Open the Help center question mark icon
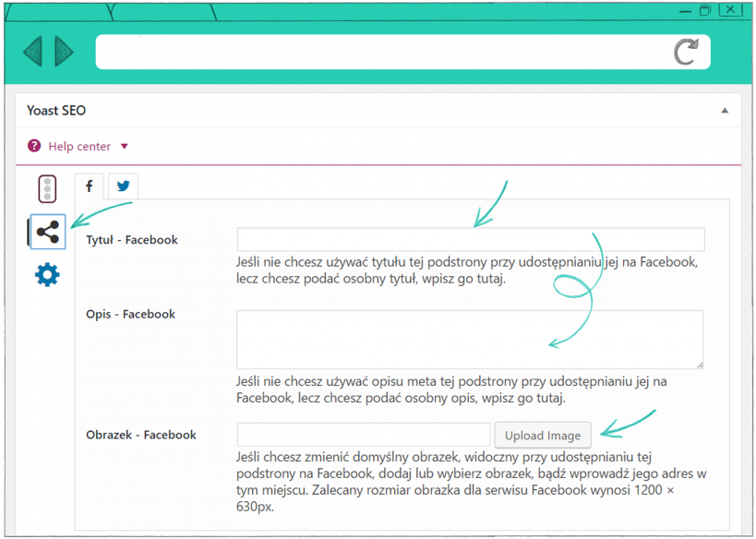 [34, 146]
